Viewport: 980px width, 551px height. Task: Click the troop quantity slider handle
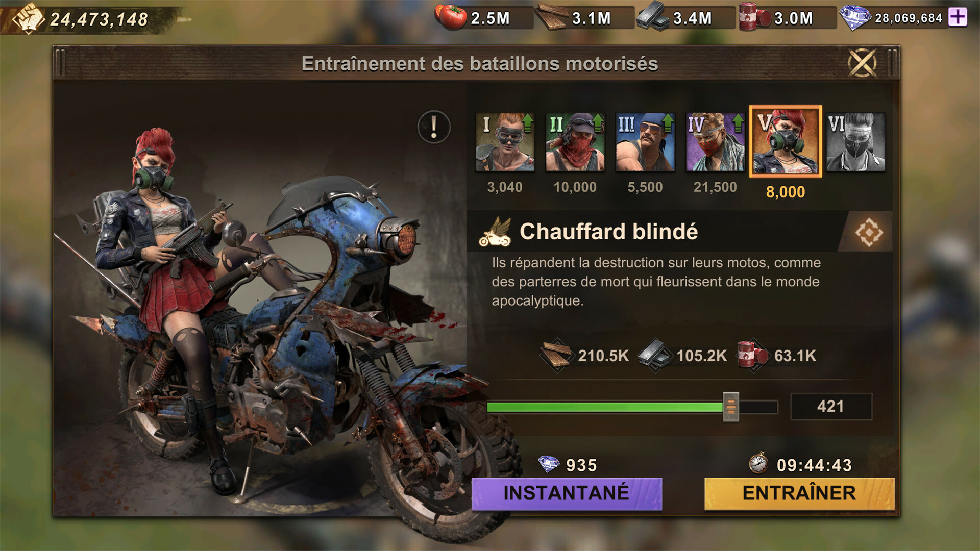pyautogui.click(x=731, y=407)
